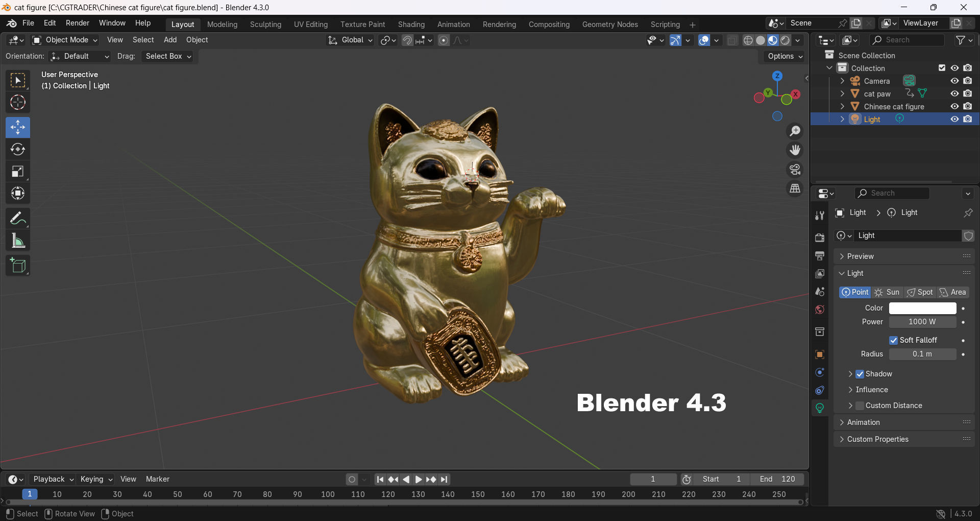Switch to the Shading workspace tab
This screenshot has width=980, height=521.
pos(411,25)
